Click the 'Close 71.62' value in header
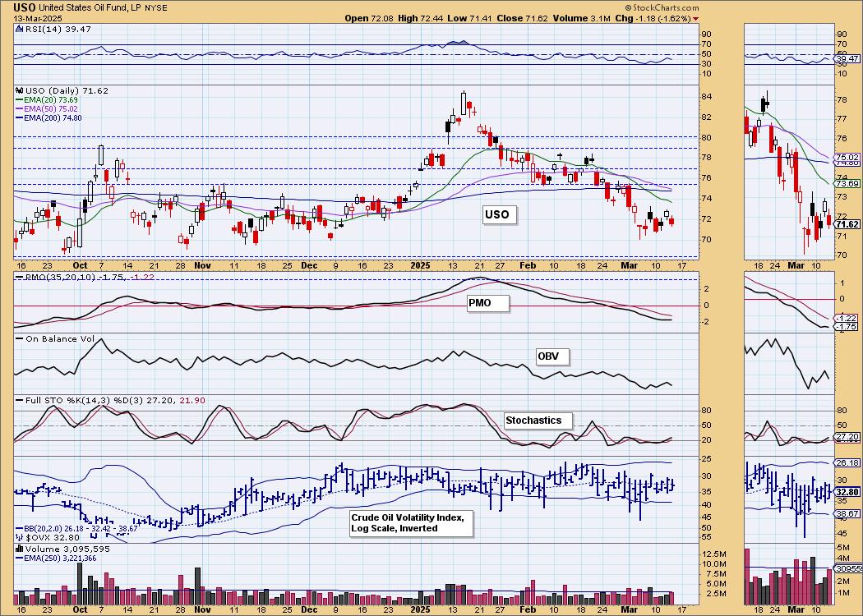 pos(522,18)
